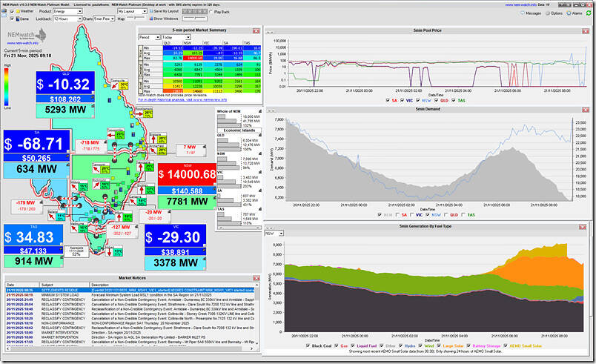Close the 5-min period Market Summary panel
The image size is (596, 364).
tap(256, 30)
